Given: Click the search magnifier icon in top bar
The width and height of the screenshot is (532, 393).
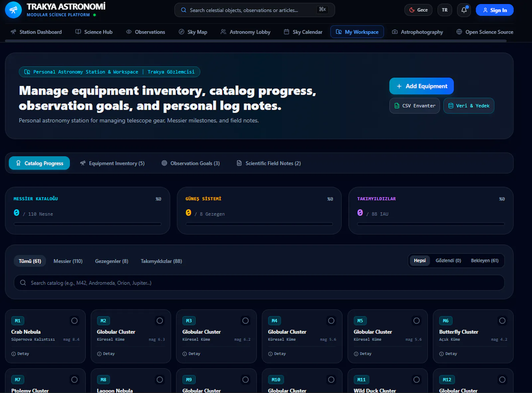Looking at the screenshot, I should (184, 10).
